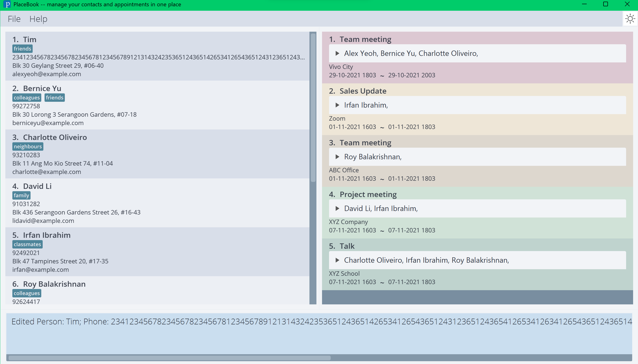Expand attendees of Team meeting at Vivo City
This screenshot has height=364, width=638.
coord(337,53)
